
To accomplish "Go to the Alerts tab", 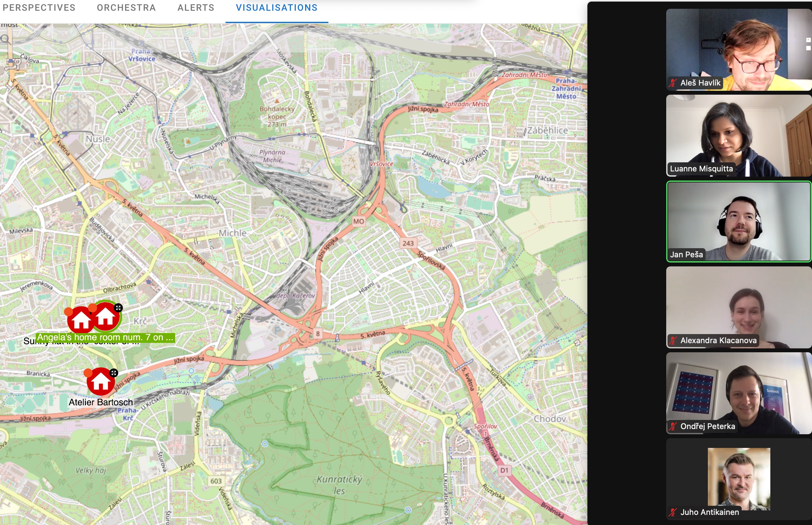I will [196, 8].
